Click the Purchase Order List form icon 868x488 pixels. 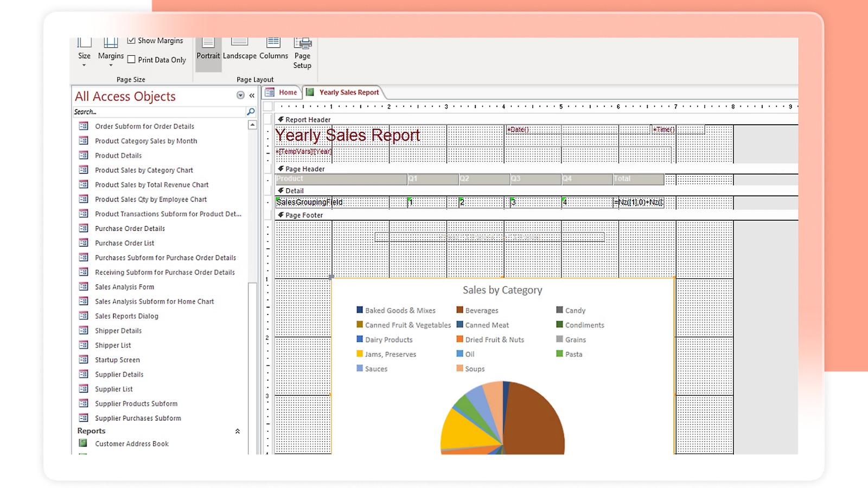(x=84, y=243)
